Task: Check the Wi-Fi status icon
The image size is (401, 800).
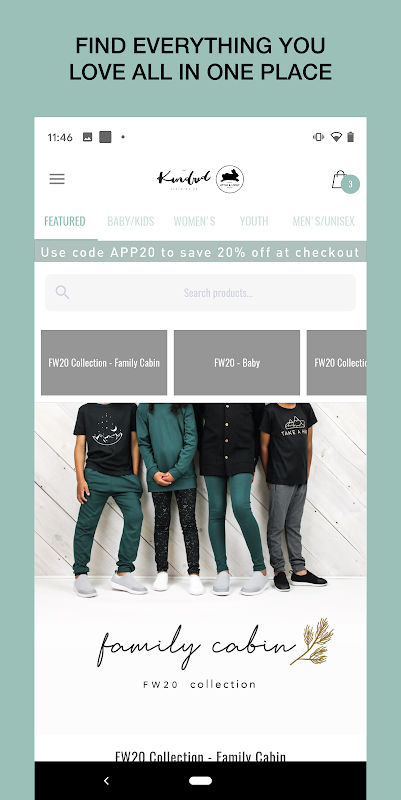Action: click(336, 137)
